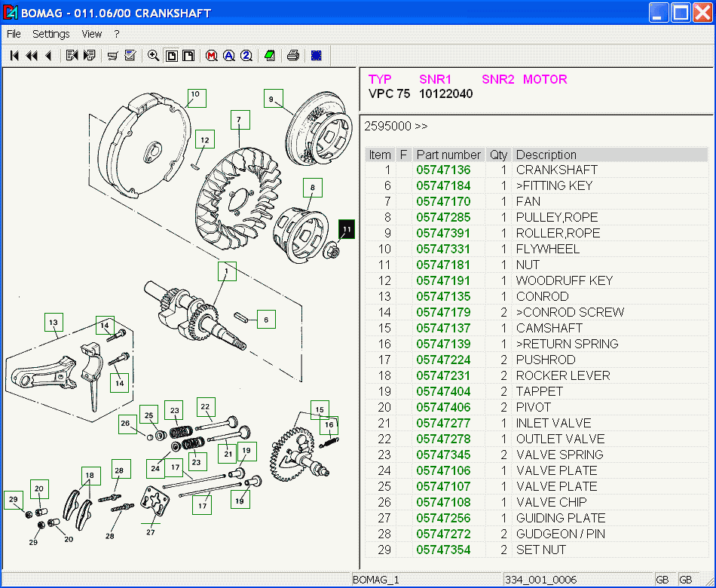Click callout 13 for the conrod
Viewport: 716px width, 588px height.
54,322
